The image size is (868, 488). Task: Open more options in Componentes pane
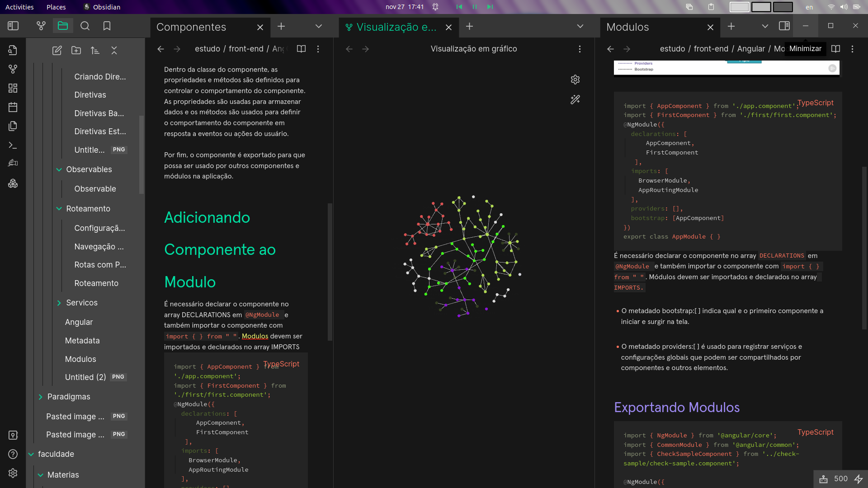point(318,49)
